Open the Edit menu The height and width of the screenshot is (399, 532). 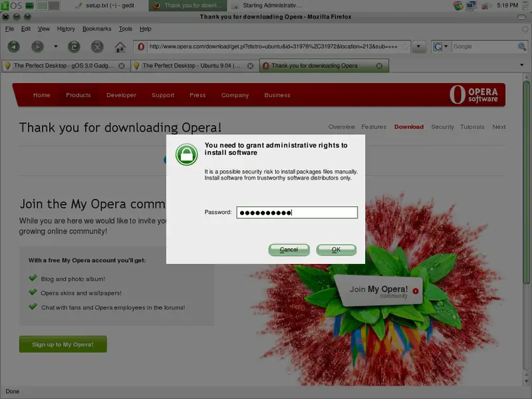[x=26, y=29]
